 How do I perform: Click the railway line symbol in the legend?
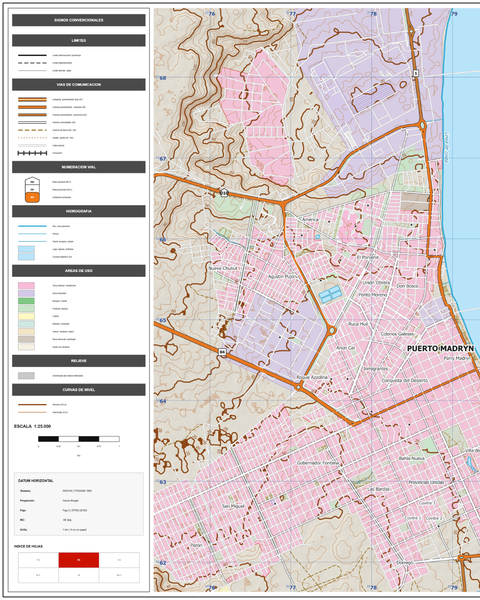point(33,153)
